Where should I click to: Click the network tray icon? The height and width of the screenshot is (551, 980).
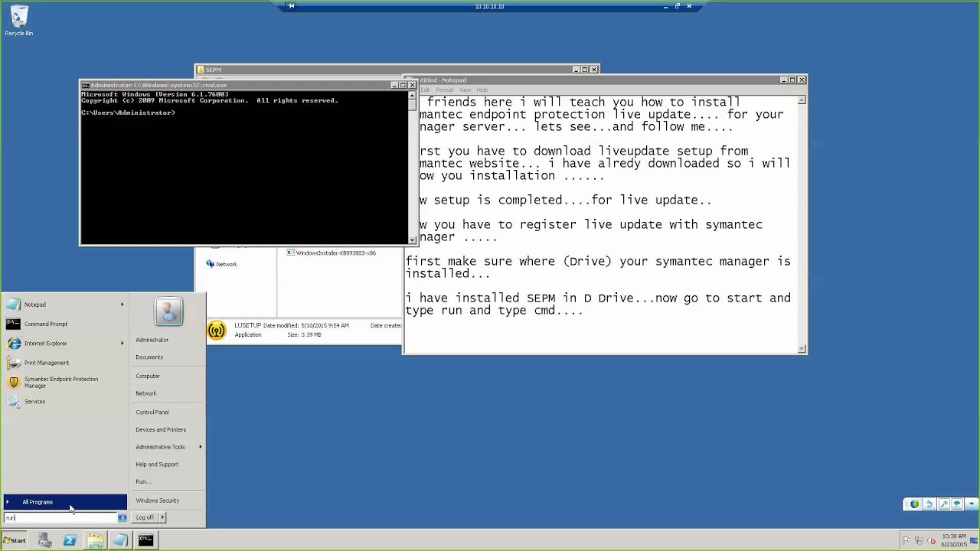[920, 541]
